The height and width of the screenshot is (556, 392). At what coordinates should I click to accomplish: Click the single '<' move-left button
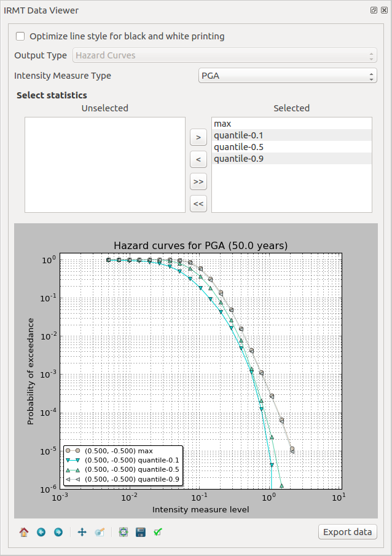pyautogui.click(x=198, y=159)
